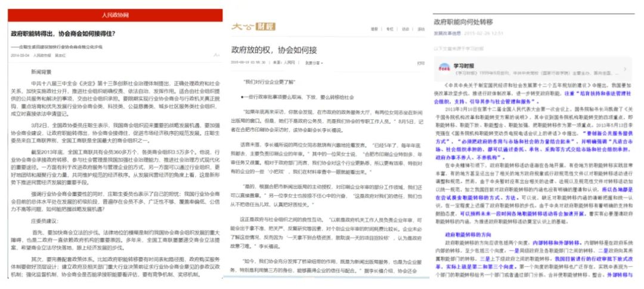Click the 庄委员建议 line in left article
Screen dimensions: 644x289
[44, 220]
